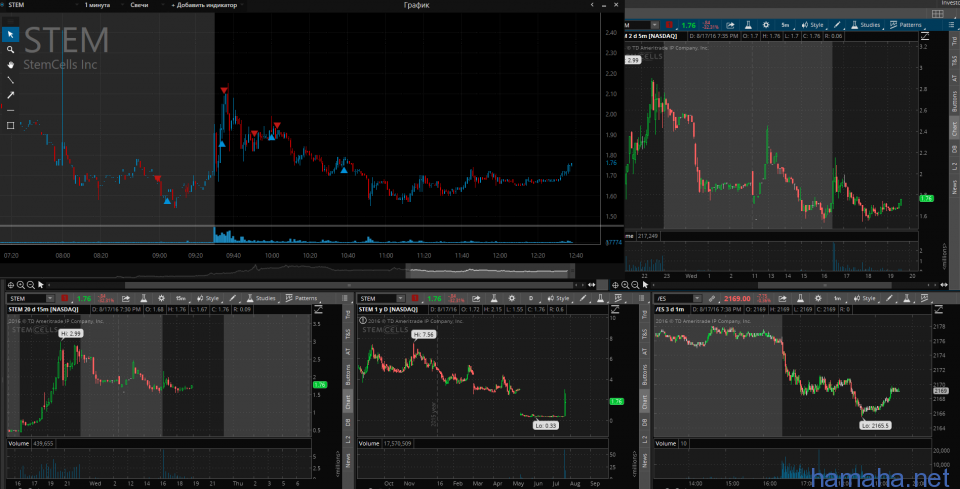
Task: Open Style menu on the 15m chart
Action: pyautogui.click(x=208, y=299)
